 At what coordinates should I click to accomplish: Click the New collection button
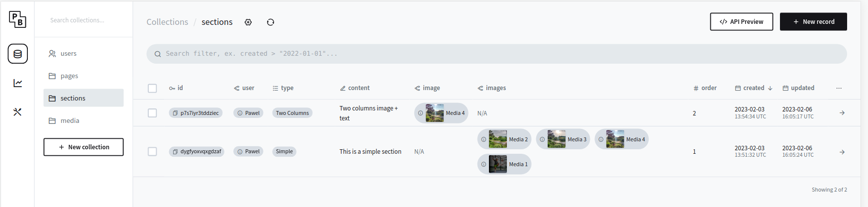[x=84, y=147]
